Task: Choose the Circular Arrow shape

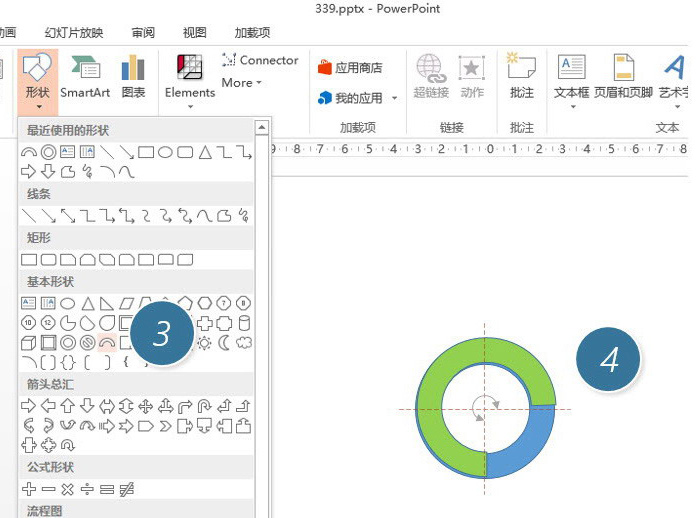Action: tap(68, 445)
